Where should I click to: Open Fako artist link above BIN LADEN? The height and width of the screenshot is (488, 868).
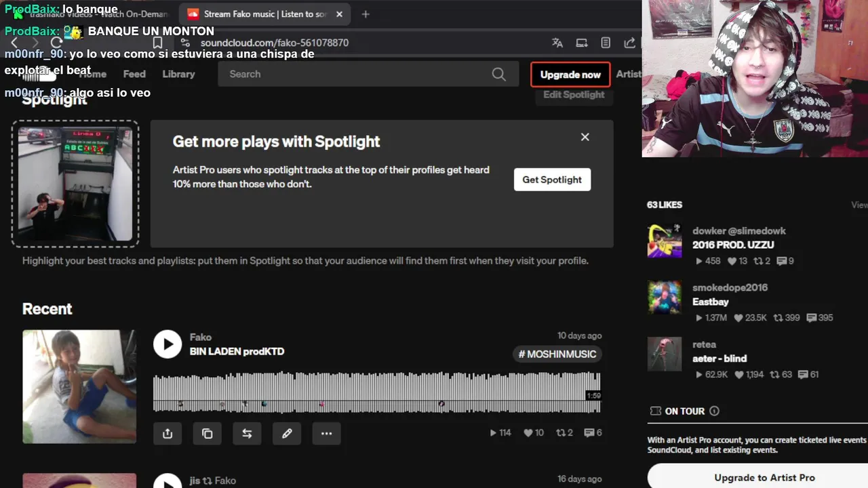201,337
